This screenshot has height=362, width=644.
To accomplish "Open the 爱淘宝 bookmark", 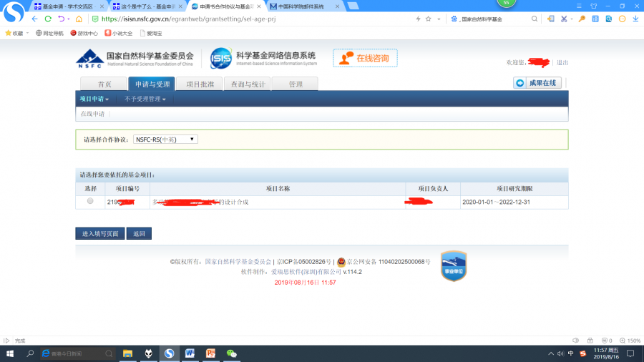I will [x=151, y=33].
